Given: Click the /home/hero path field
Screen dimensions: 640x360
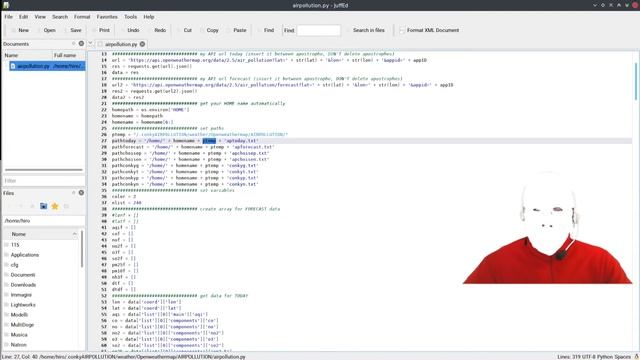Looking at the screenshot, I should 44,220.
